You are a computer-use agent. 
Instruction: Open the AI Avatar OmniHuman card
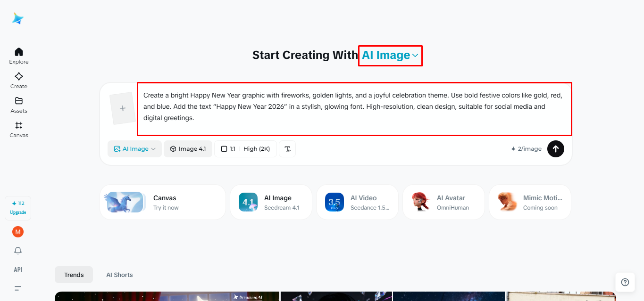pyautogui.click(x=443, y=202)
